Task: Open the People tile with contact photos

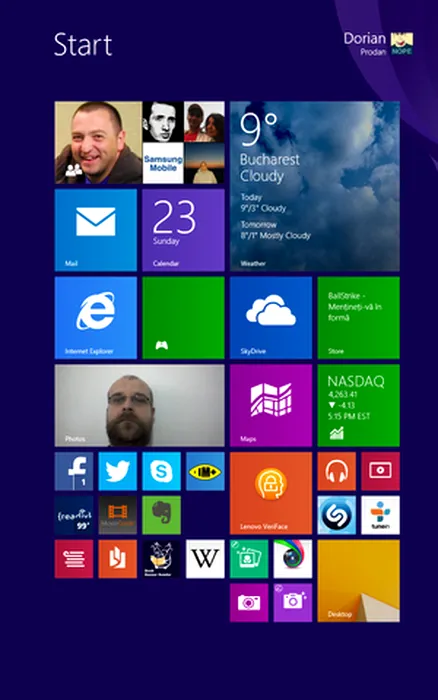Action: (x=139, y=142)
